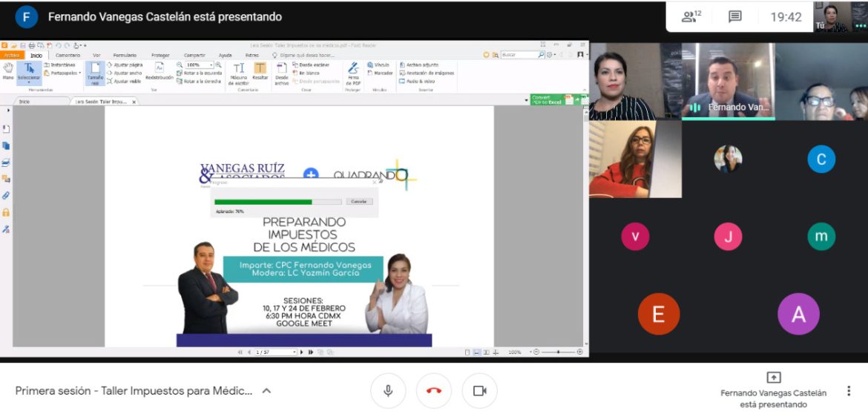
Task: Adjust the zoom slider in status bar
Action: coord(558,352)
